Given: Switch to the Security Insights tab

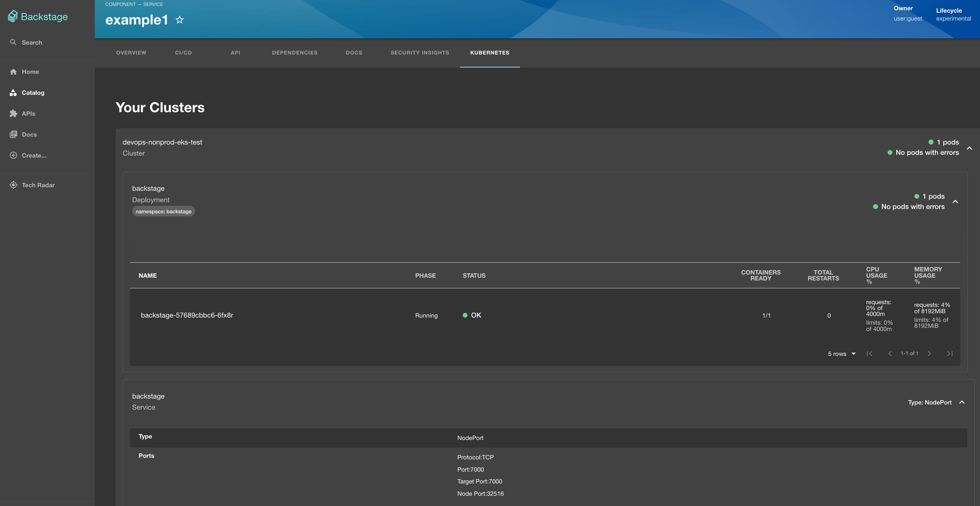Looking at the screenshot, I should 420,53.
